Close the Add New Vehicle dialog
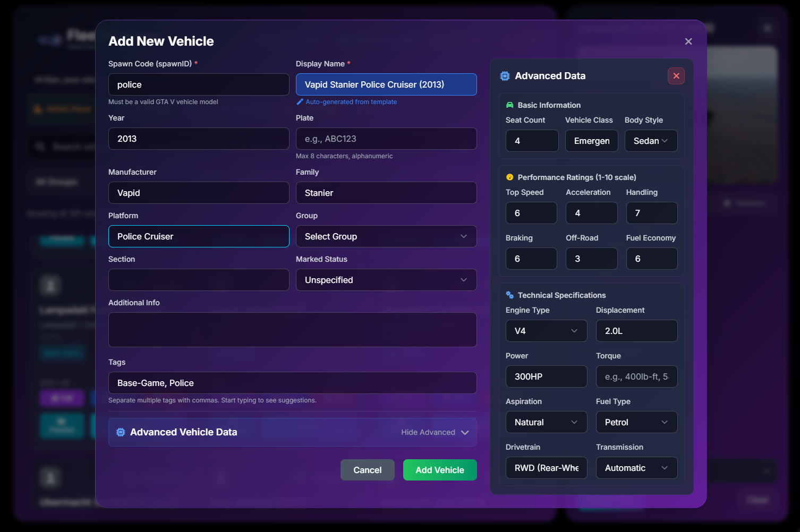This screenshot has width=800, height=532. (x=688, y=41)
